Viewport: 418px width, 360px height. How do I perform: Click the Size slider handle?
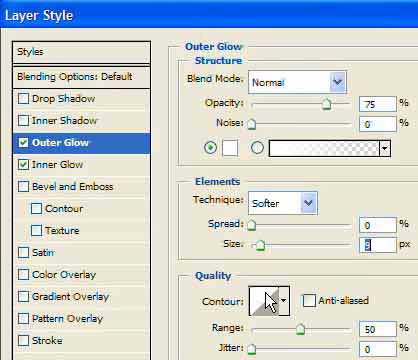[260, 246]
